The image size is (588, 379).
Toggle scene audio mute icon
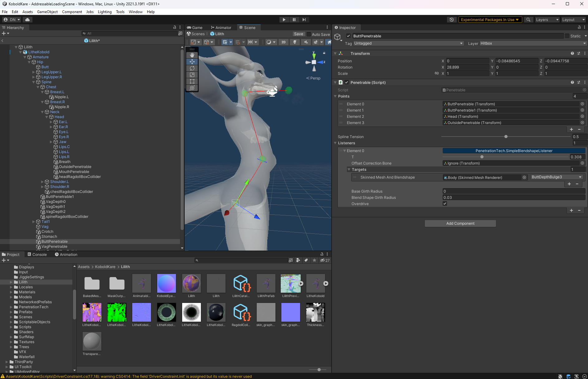(306, 42)
